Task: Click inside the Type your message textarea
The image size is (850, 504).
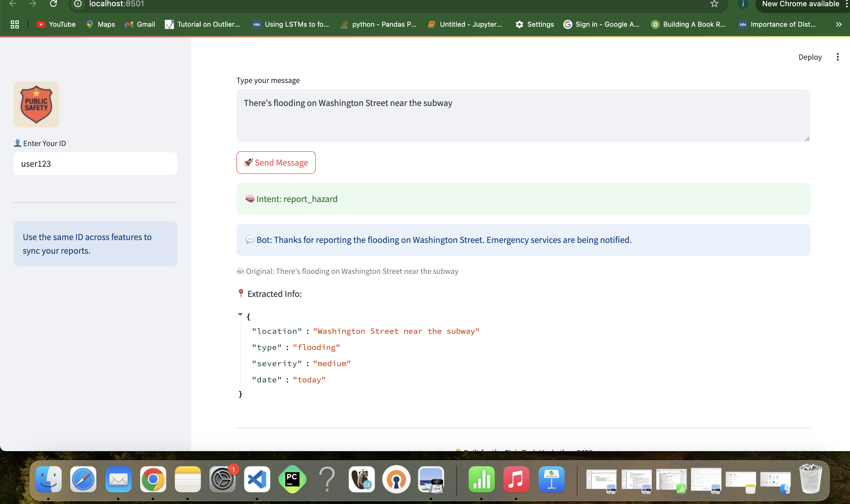Action: [x=523, y=115]
